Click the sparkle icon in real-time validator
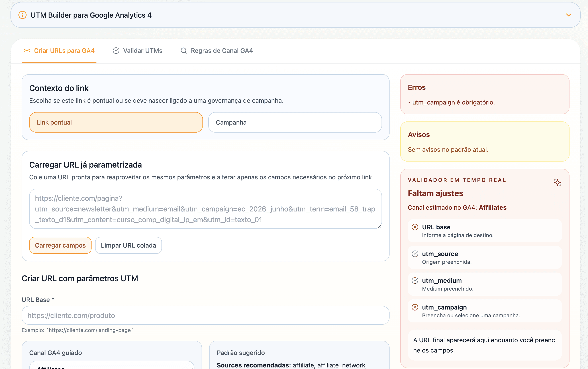This screenshot has width=588, height=369. coord(557,182)
